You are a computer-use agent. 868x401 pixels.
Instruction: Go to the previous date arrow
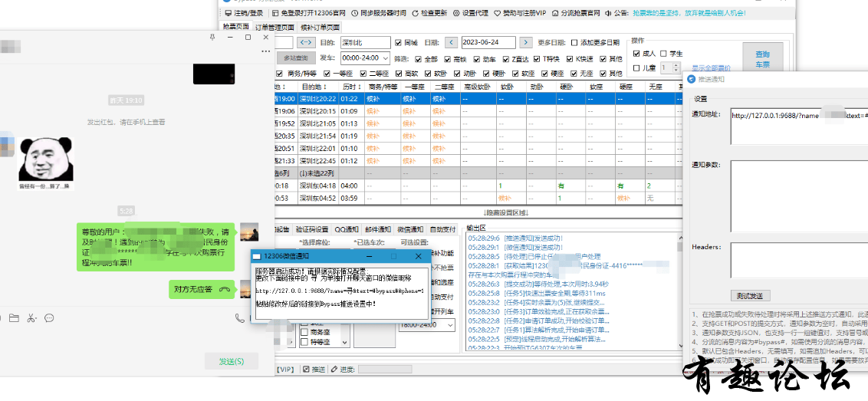pos(451,42)
